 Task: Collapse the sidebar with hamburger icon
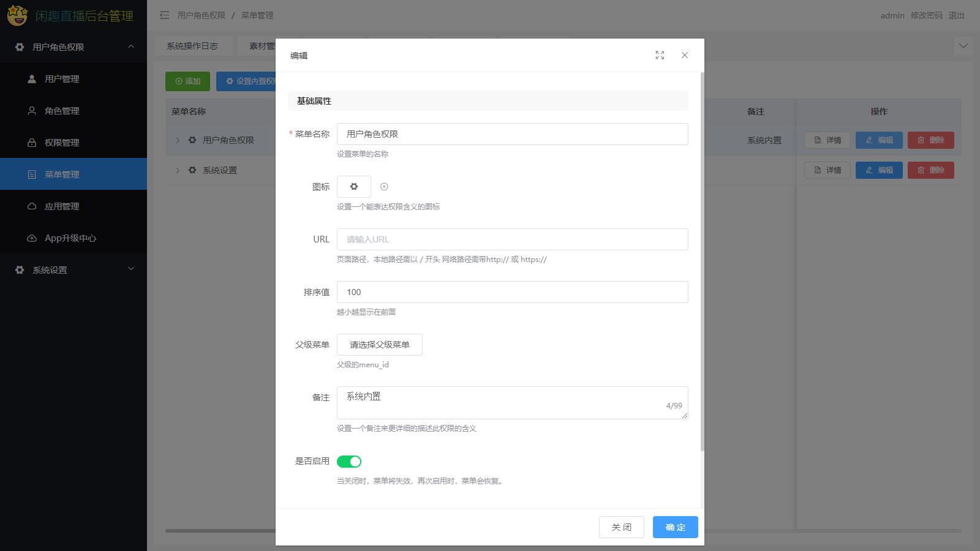tap(164, 15)
